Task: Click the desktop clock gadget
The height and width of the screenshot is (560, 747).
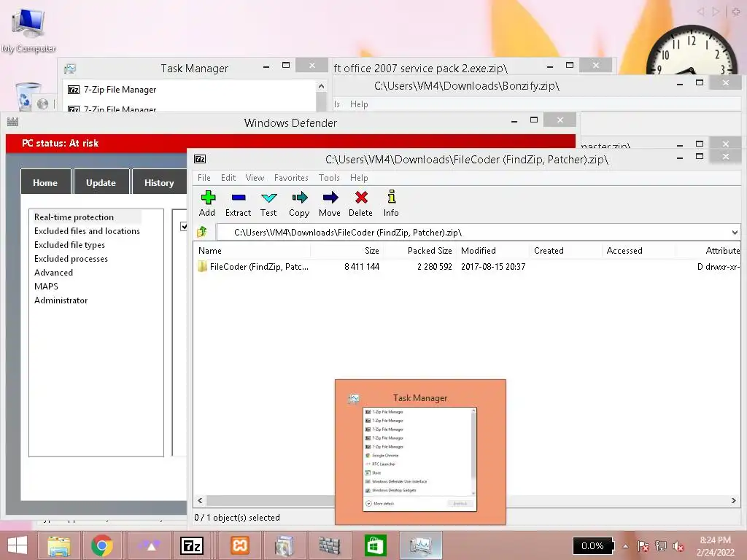Action: pos(691,50)
